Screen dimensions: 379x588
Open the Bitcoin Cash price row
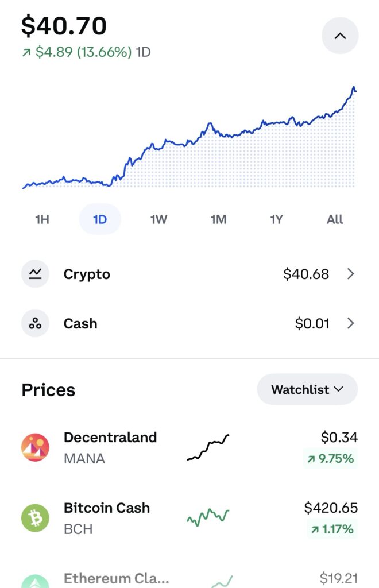(x=189, y=518)
